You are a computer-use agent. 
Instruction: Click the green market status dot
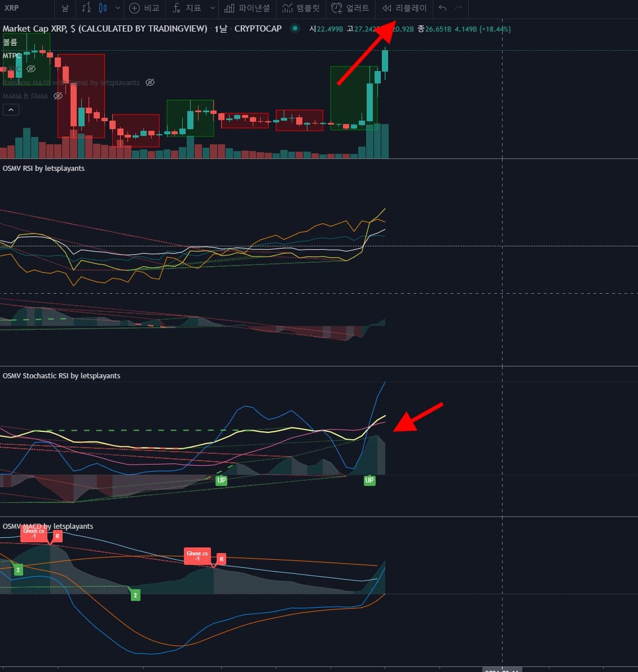295,29
